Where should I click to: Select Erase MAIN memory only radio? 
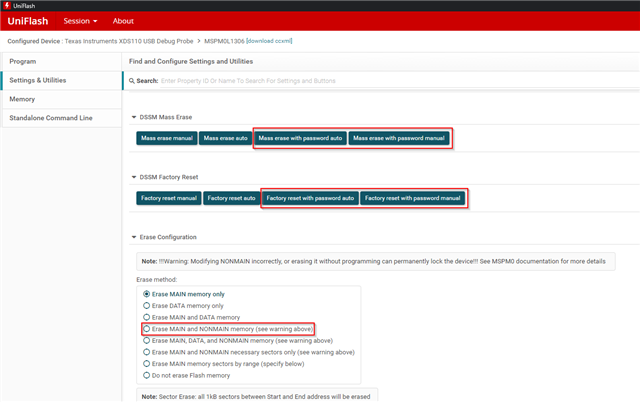pyautogui.click(x=147, y=294)
